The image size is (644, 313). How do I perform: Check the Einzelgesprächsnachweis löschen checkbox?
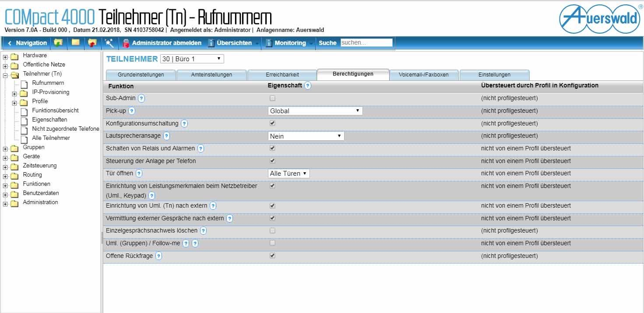(272, 230)
